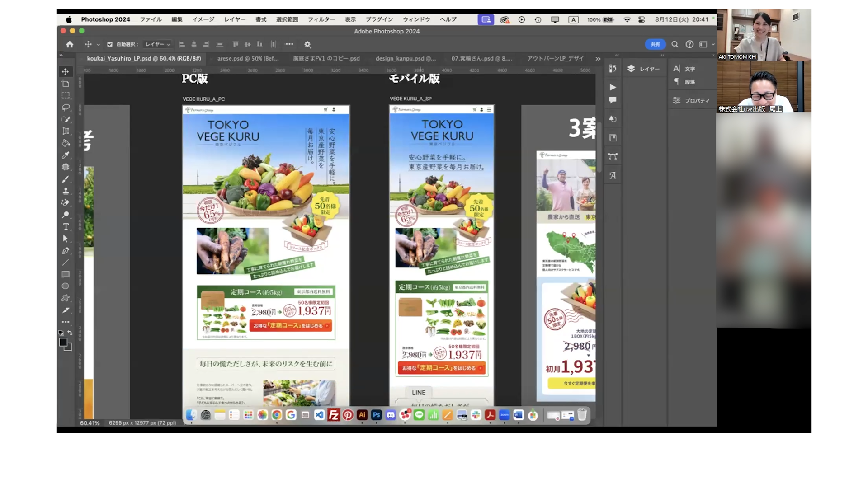868x488 pixels.
Task: Swap foreground and background colors
Action: (x=70, y=333)
